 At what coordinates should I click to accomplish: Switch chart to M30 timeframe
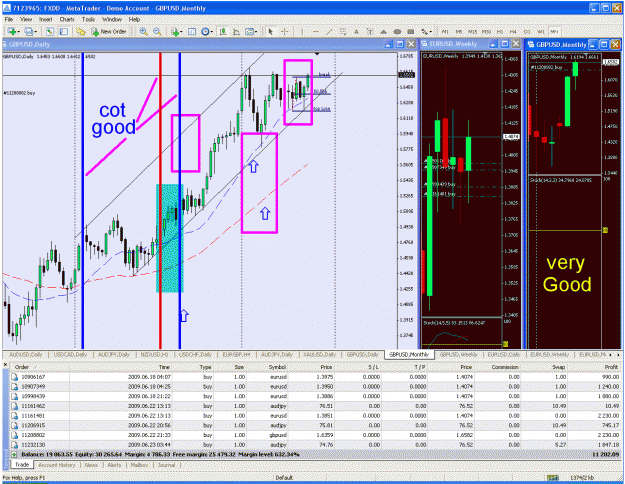pyautogui.click(x=486, y=31)
